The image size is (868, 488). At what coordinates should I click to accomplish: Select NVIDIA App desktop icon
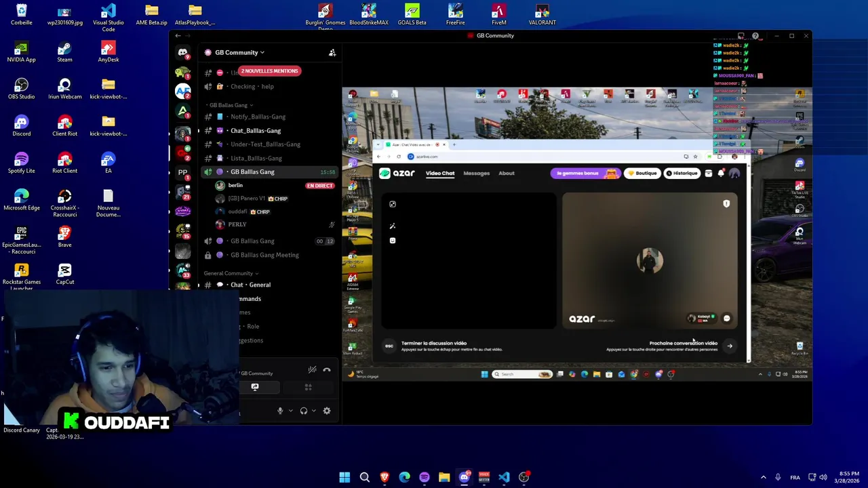pos(21,52)
